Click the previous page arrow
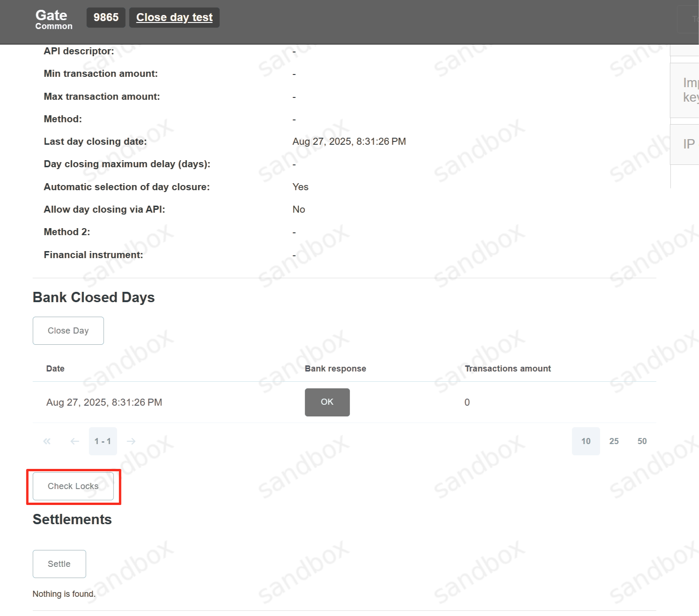Image resolution: width=699 pixels, height=616 pixels. click(x=75, y=441)
